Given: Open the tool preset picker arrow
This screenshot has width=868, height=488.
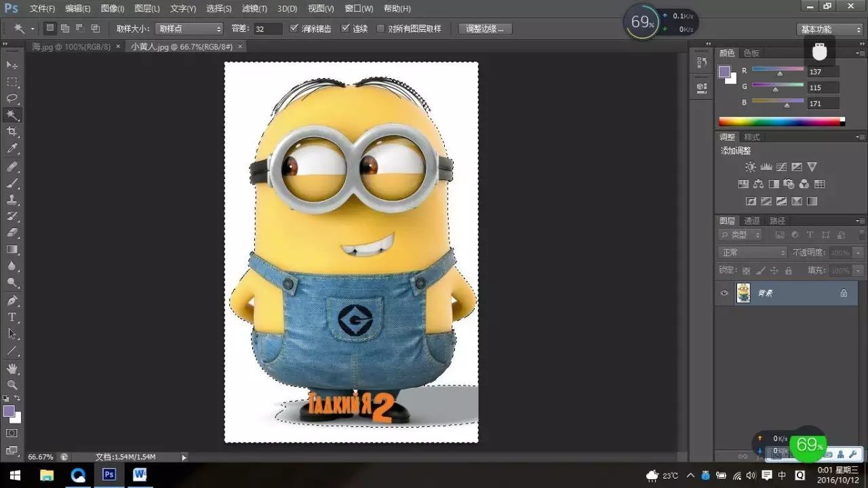Looking at the screenshot, I should click(33, 29).
